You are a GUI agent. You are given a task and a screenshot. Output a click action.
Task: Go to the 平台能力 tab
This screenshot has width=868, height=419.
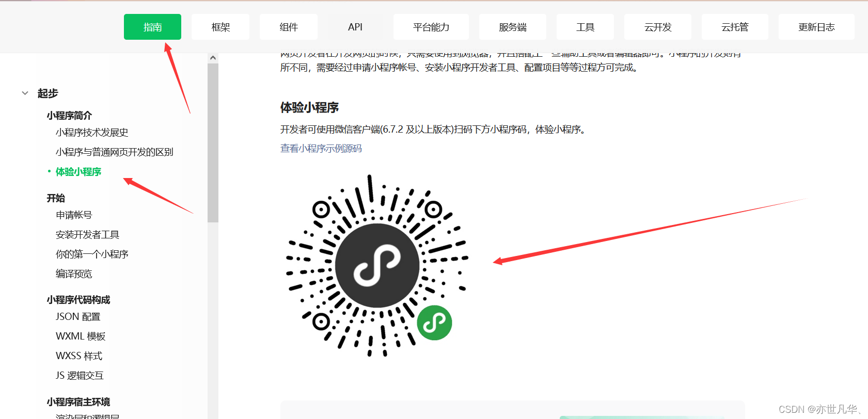[431, 27]
